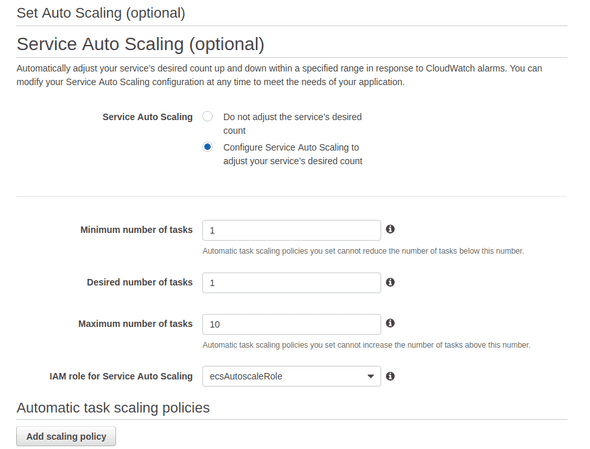
Task: Open info icon beside IAM role dropdown
Action: click(x=390, y=376)
